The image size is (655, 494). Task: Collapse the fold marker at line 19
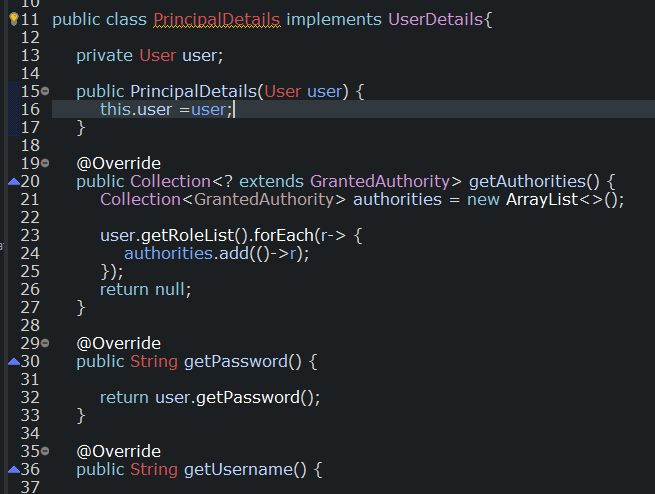(x=45, y=163)
